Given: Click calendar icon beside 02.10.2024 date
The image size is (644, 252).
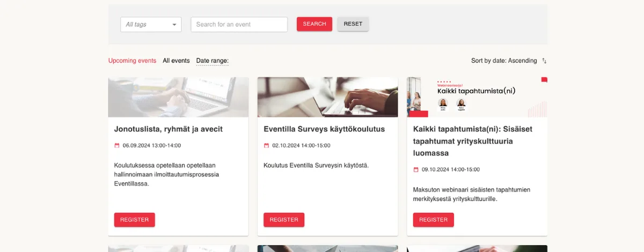Looking at the screenshot, I should pos(266,145).
